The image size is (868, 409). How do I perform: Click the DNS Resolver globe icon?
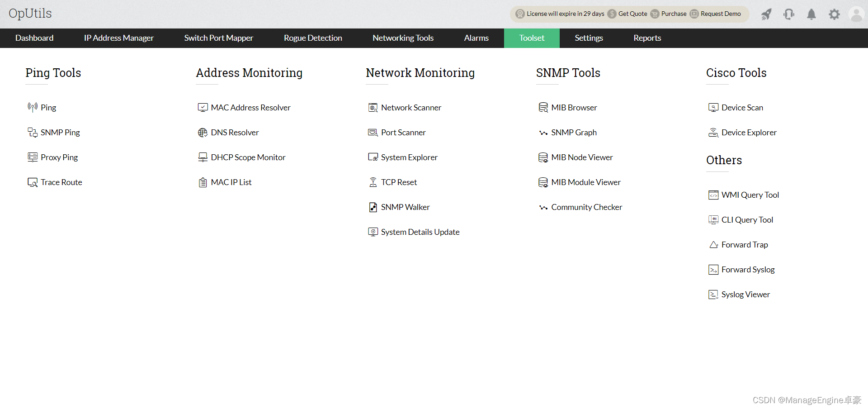[203, 132]
